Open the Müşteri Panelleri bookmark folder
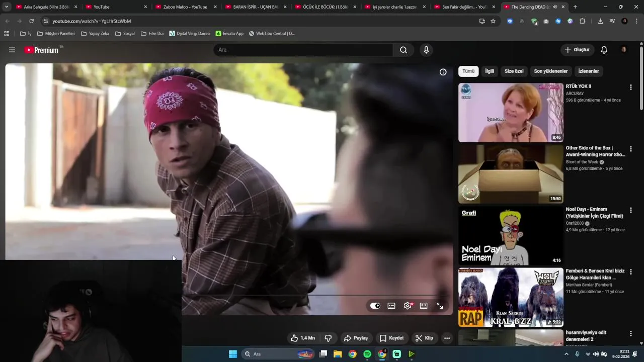The width and height of the screenshot is (644, 362). pyautogui.click(x=56, y=33)
